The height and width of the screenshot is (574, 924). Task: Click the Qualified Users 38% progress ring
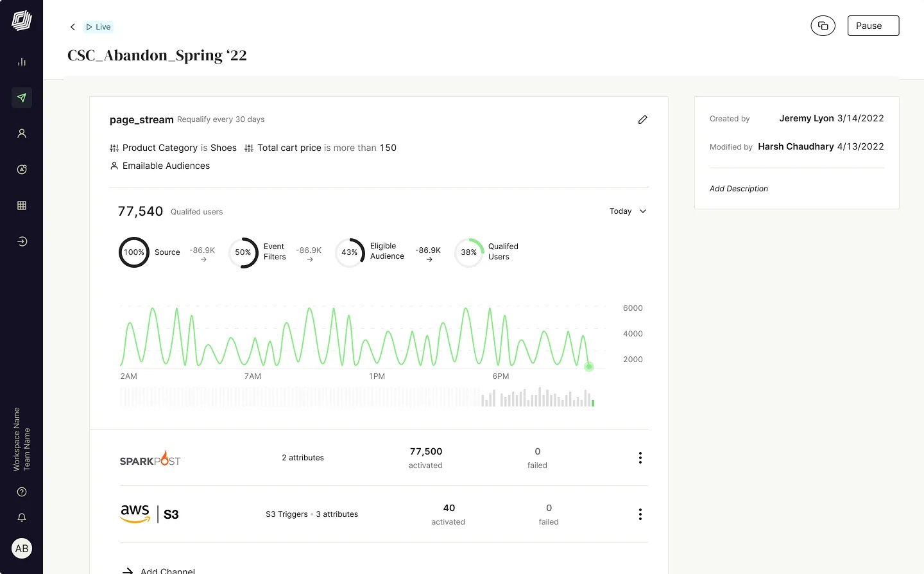tap(468, 252)
